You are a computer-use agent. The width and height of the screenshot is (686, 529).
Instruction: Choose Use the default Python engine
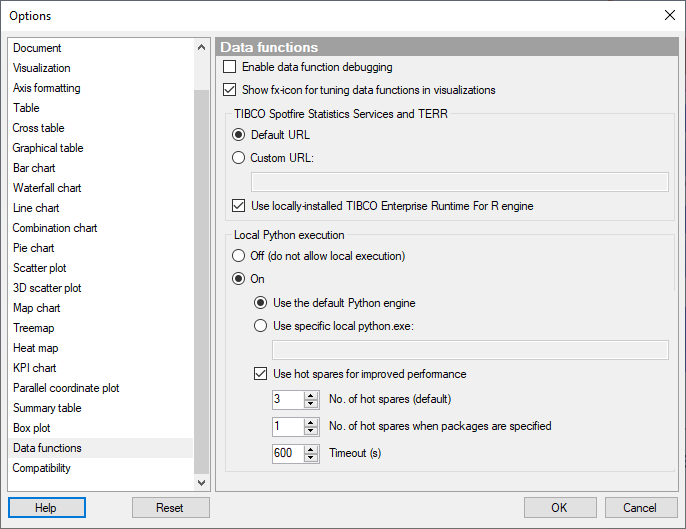point(260,303)
